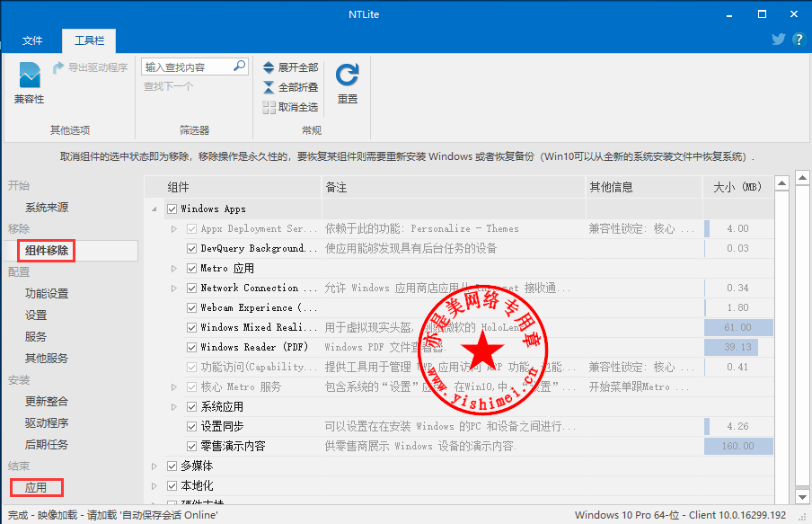Sort by 备注 column header
Image resolution: width=812 pixels, height=524 pixels.
point(453,187)
